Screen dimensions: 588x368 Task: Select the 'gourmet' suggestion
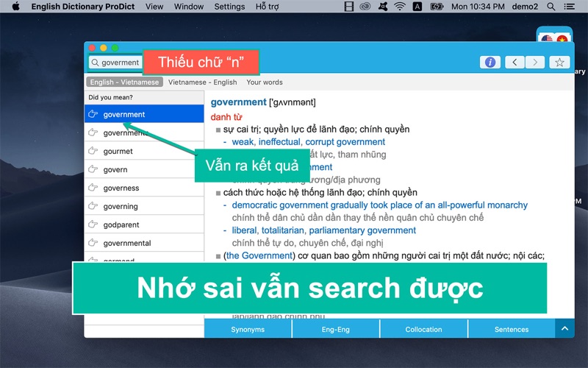point(144,151)
